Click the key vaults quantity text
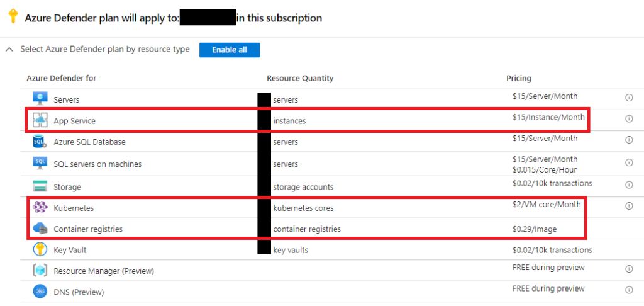This screenshot has width=644, height=306. (291, 250)
